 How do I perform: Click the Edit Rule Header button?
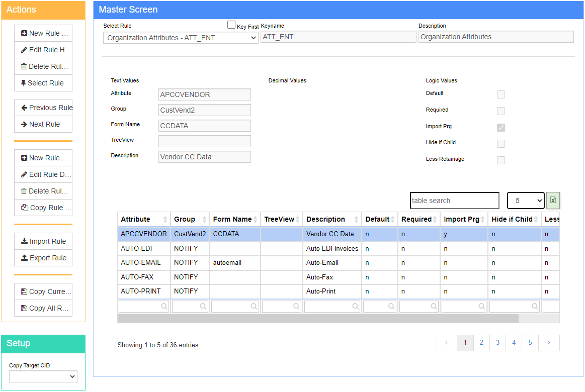click(43, 50)
